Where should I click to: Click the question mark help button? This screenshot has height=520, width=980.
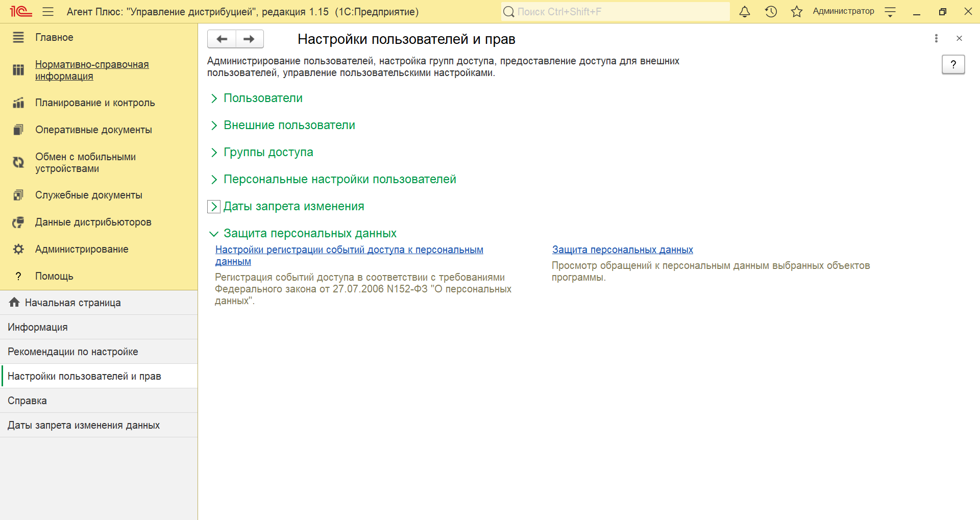pyautogui.click(x=953, y=64)
